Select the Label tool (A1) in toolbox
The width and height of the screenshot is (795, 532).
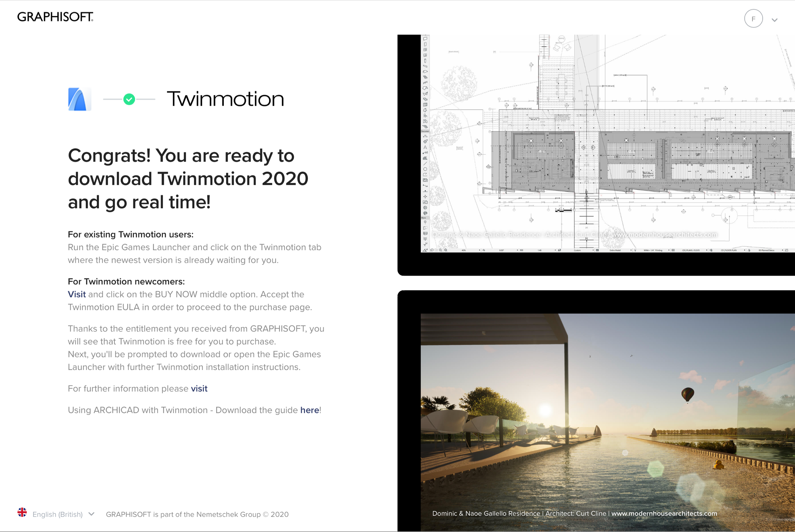425,153
